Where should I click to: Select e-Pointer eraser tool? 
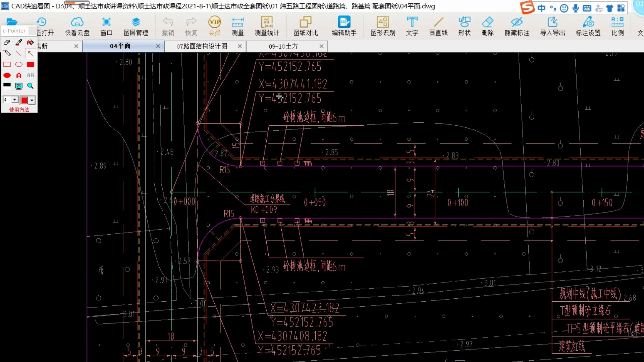coord(7,43)
